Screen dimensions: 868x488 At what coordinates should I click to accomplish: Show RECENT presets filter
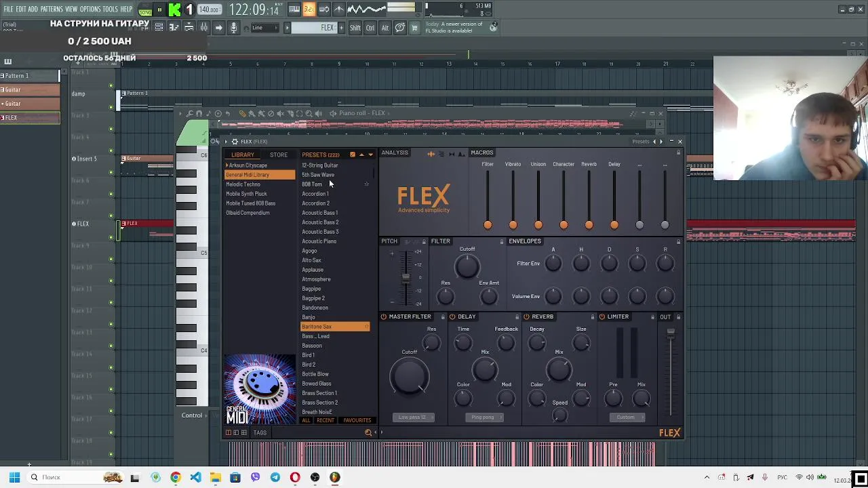(x=325, y=420)
